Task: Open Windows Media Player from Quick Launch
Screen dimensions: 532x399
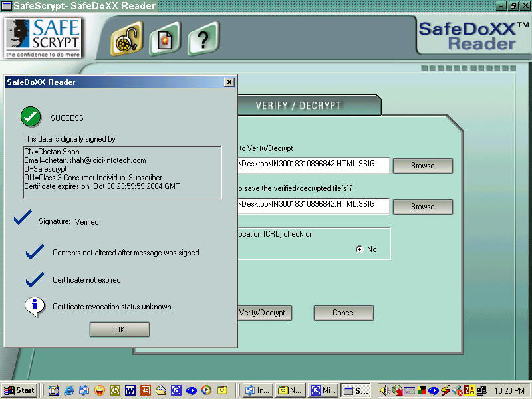Action: pos(207,390)
